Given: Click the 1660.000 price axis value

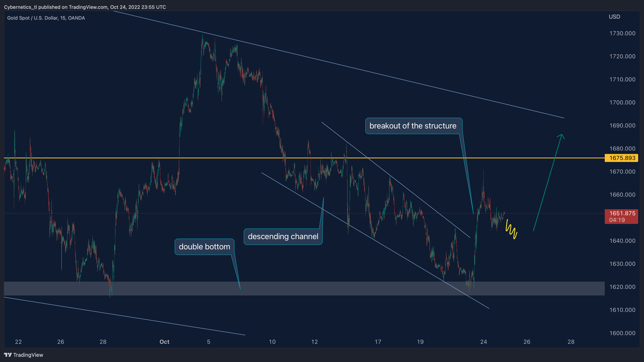Looking at the screenshot, I should point(622,195).
